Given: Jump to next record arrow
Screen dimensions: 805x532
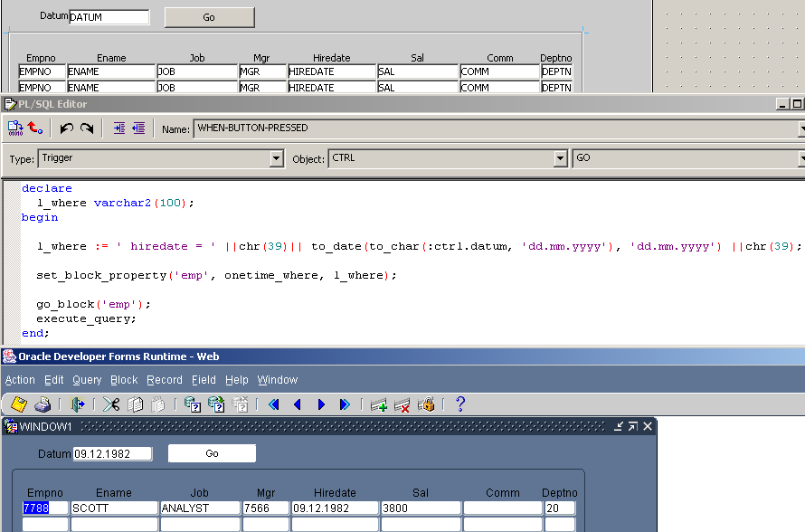Looking at the screenshot, I should (x=321, y=404).
